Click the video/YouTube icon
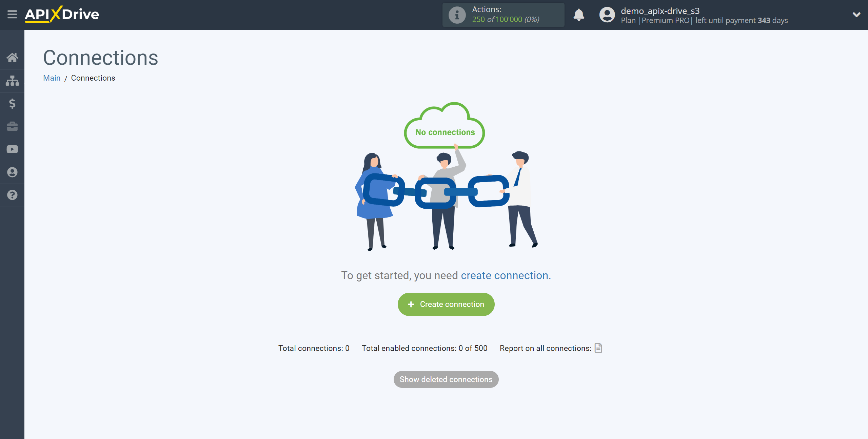 (12, 149)
